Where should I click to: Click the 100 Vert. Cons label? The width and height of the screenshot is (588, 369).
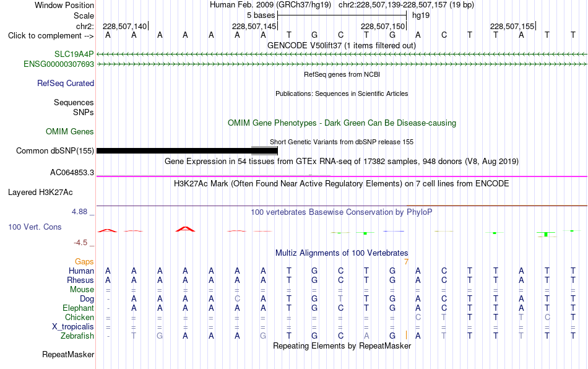[x=35, y=227]
